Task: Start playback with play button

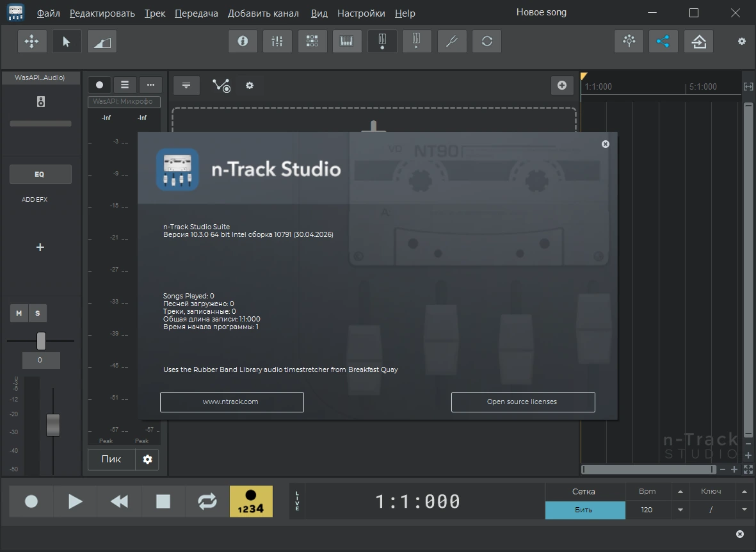Action: [x=75, y=501]
